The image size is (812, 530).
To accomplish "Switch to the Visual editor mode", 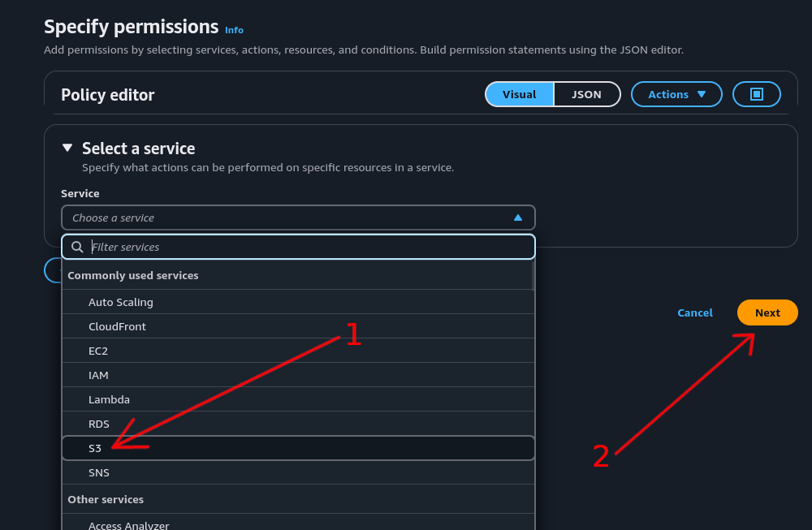I will coord(519,94).
